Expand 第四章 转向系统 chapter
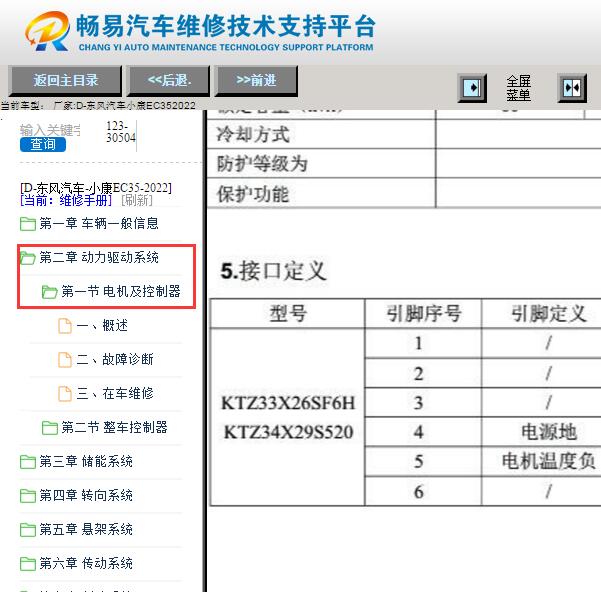This screenshot has height=592, width=601. [86, 495]
